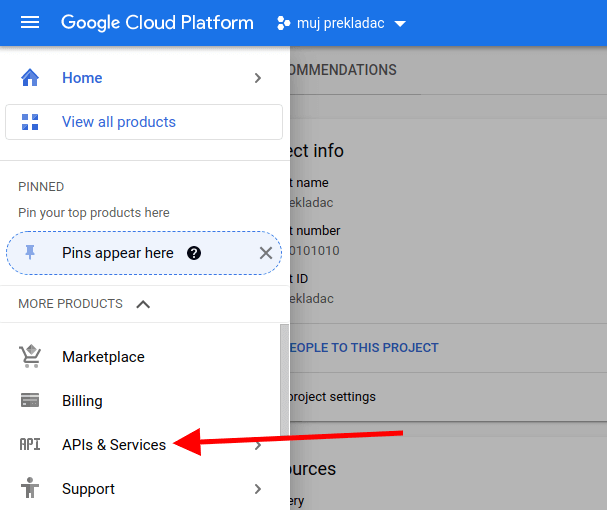Collapse the More Products section
Image resolution: width=607 pixels, height=510 pixels.
(x=143, y=304)
